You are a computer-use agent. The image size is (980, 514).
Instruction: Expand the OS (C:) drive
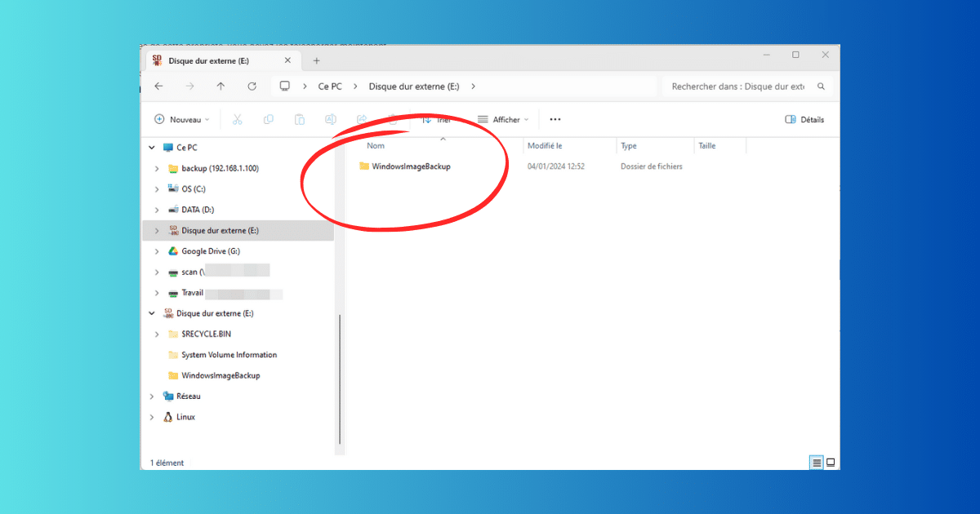(157, 189)
